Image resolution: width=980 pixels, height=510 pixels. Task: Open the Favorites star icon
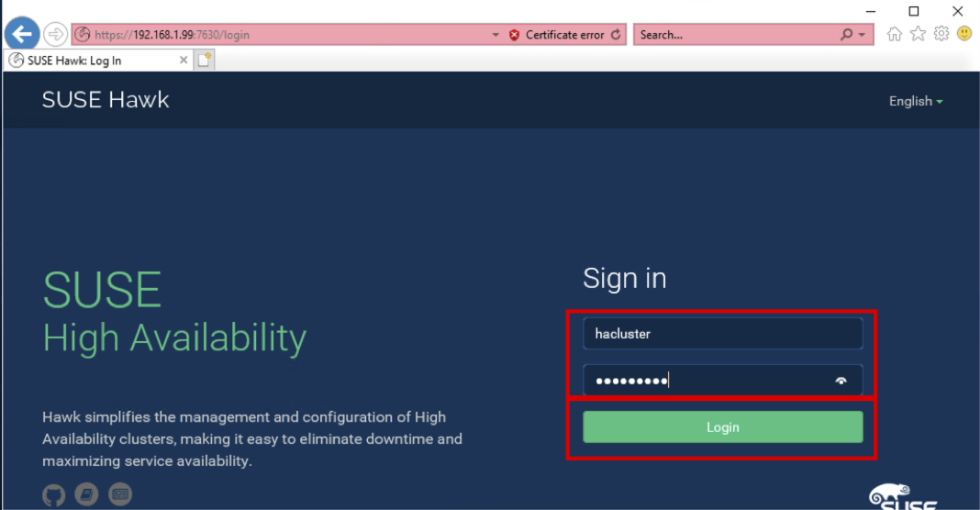coord(918,34)
